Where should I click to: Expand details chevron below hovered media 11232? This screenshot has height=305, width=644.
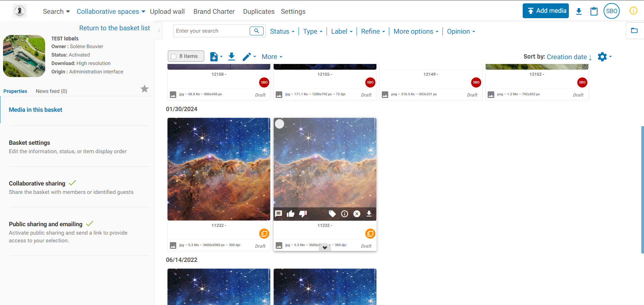tap(325, 247)
